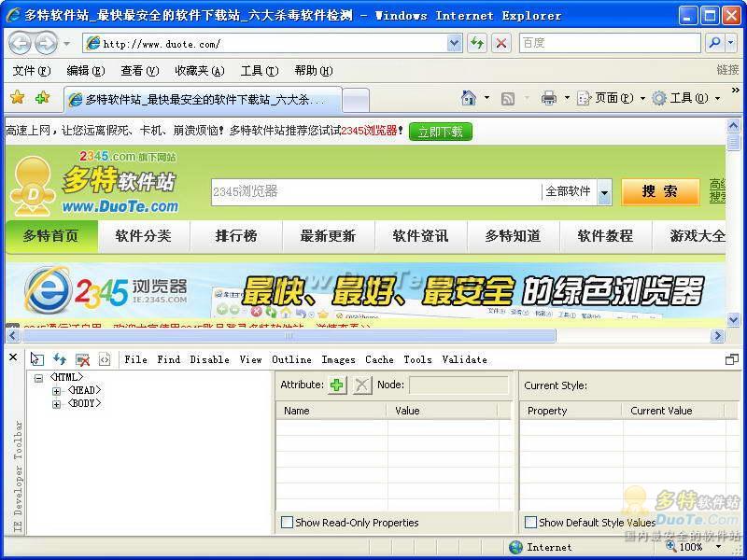The height and width of the screenshot is (560, 747).
Task: Click the 2345浏览器 search input field
Action: pyautogui.click(x=373, y=191)
